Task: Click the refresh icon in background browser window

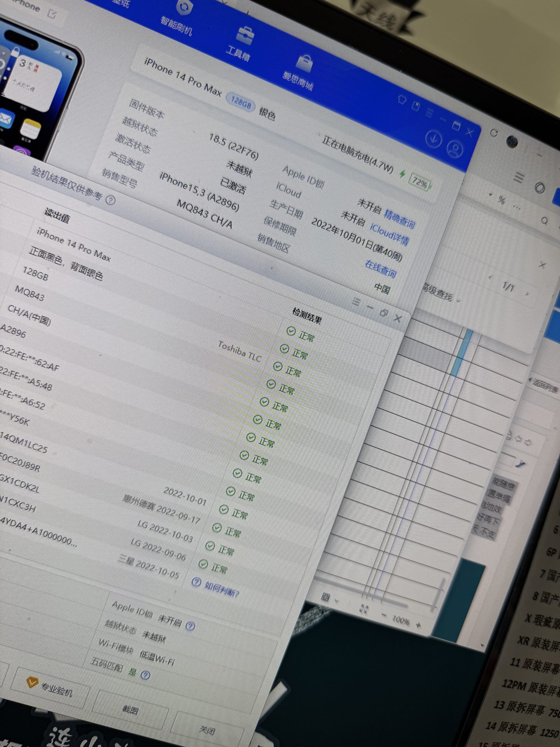Action: point(494,133)
